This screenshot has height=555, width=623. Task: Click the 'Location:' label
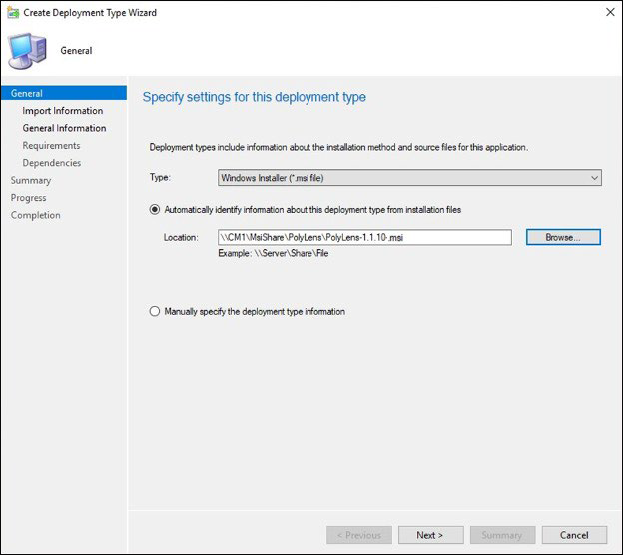(x=181, y=238)
